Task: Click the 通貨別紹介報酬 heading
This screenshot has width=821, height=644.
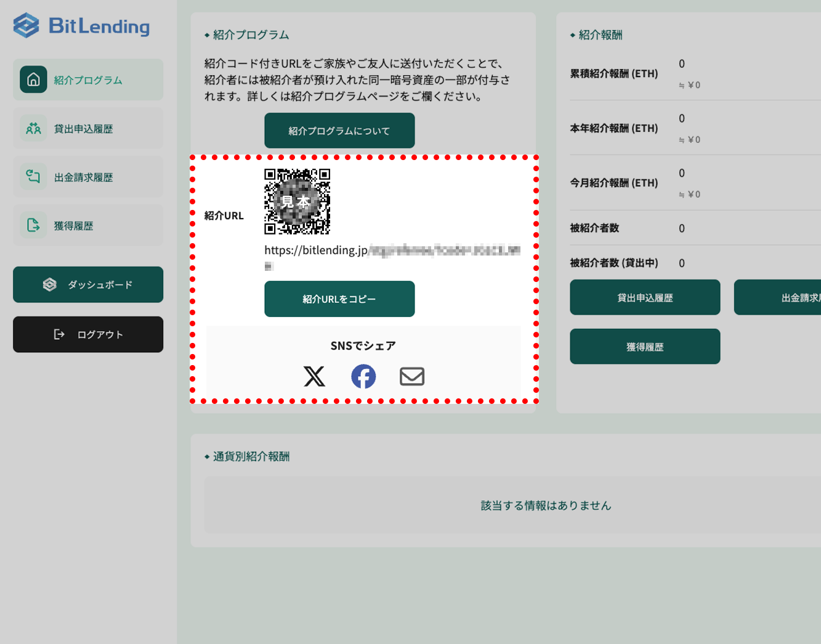Action: click(x=251, y=456)
